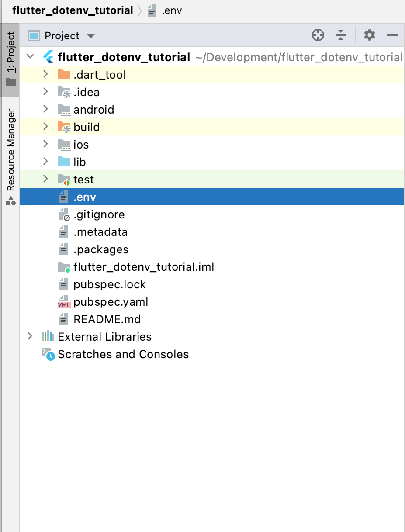
Task: Click the pubspec.lock file icon
Action: click(x=64, y=284)
